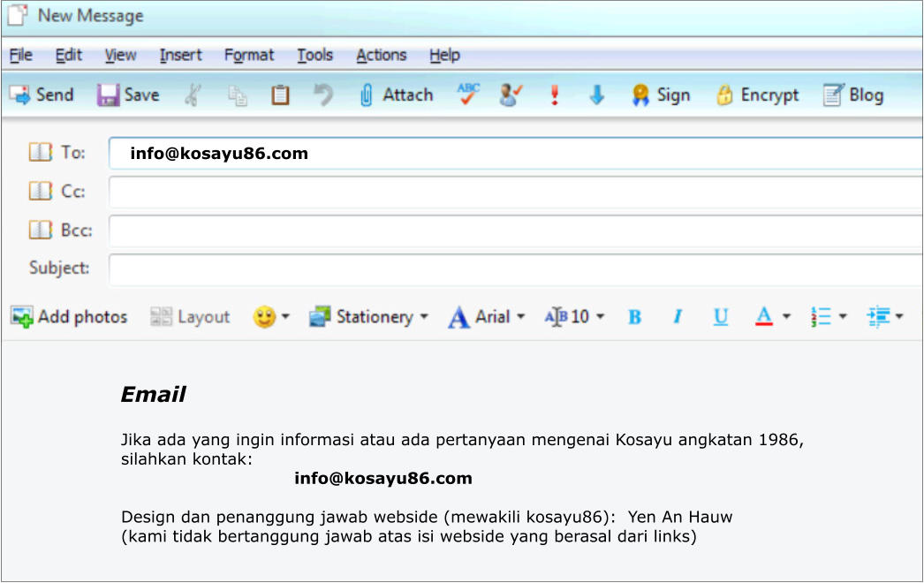Screen dimensions: 924x583
Task: Click the Bcc input field
Action: tap(516, 231)
